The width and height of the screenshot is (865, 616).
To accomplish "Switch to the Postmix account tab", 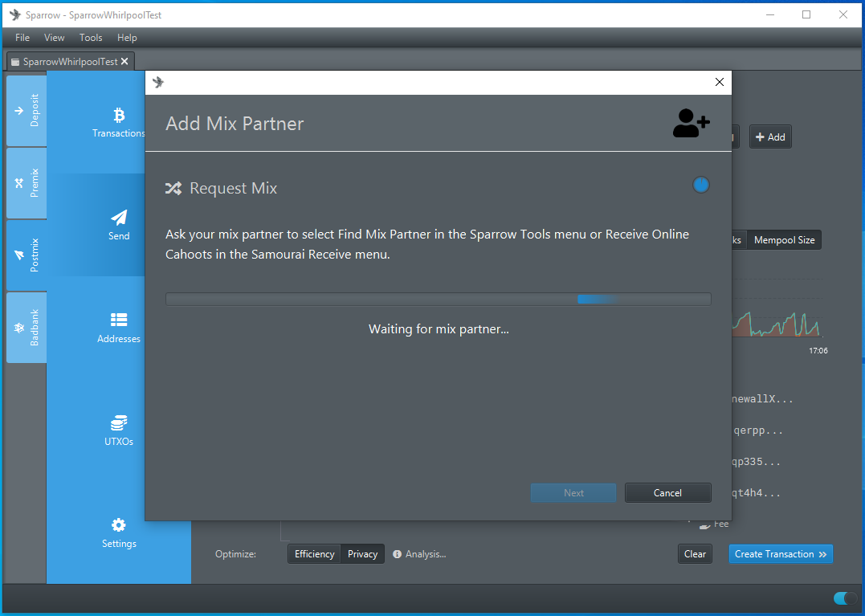I will [27, 255].
